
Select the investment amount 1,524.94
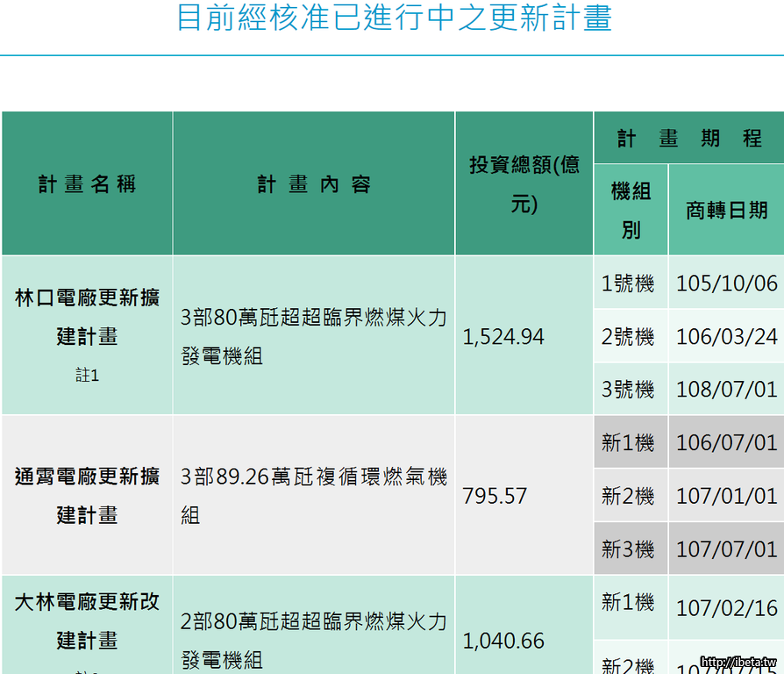pyautogui.click(x=503, y=336)
